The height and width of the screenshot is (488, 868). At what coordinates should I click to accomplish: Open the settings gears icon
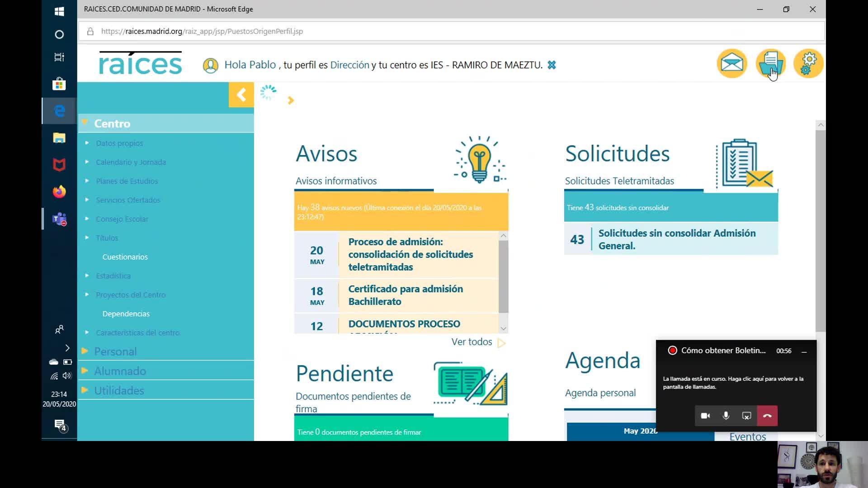[x=808, y=64]
